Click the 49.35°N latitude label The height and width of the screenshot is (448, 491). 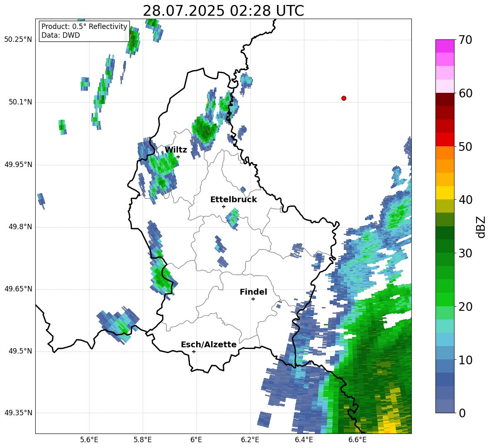click(18, 413)
